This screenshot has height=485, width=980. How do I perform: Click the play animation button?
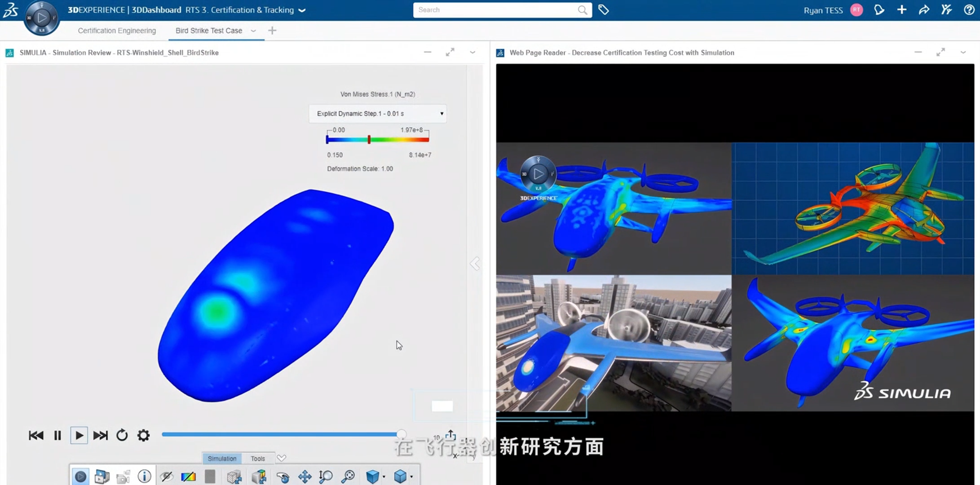click(79, 435)
